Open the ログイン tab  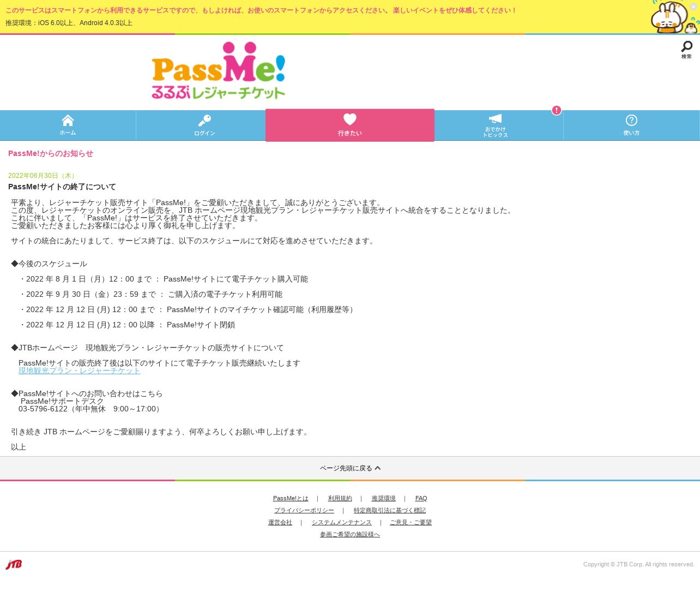click(204, 125)
